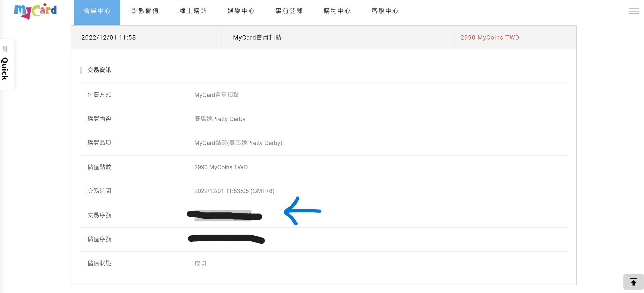Click MyCard點數(賽馬娘Pretty Derby) item value
This screenshot has height=293, width=644.
click(x=238, y=143)
